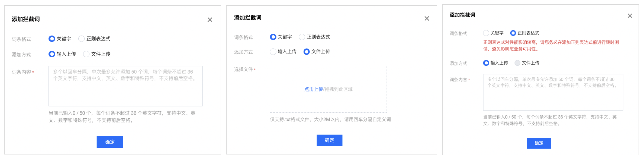Click 确定 button in the left dialog
The width and height of the screenshot is (644, 158).
(x=110, y=142)
